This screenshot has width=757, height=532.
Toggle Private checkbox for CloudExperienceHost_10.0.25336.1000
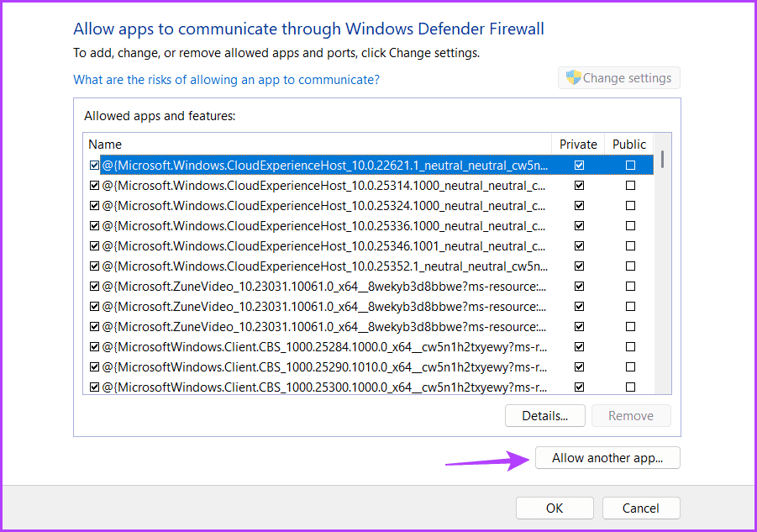(580, 226)
